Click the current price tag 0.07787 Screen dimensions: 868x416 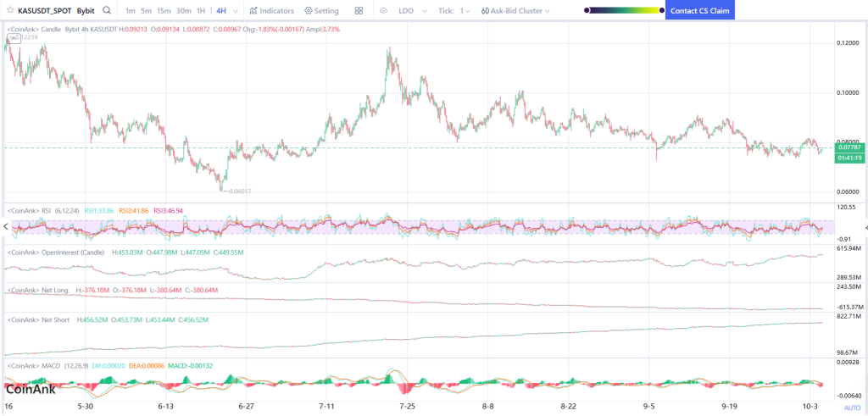(849, 147)
